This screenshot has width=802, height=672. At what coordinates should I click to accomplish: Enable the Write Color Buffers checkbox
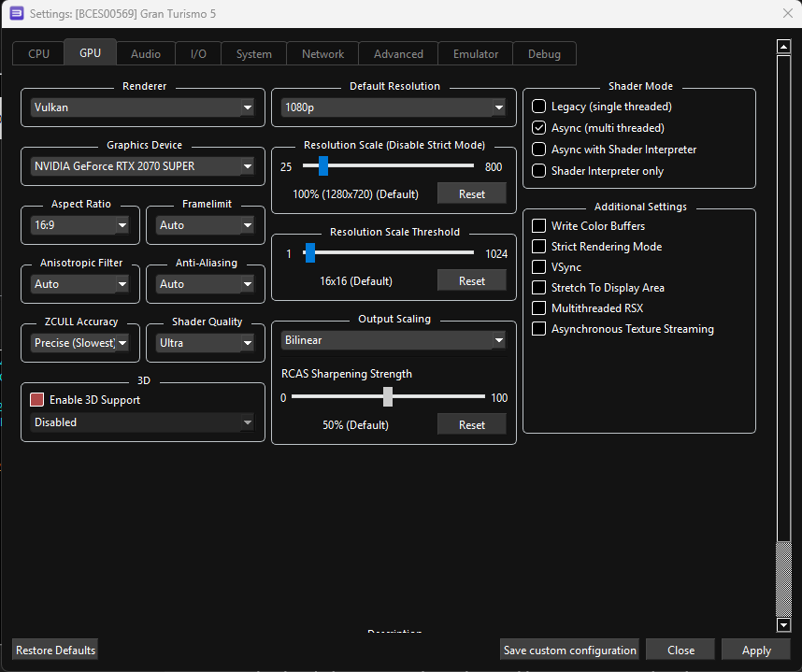pyautogui.click(x=539, y=226)
